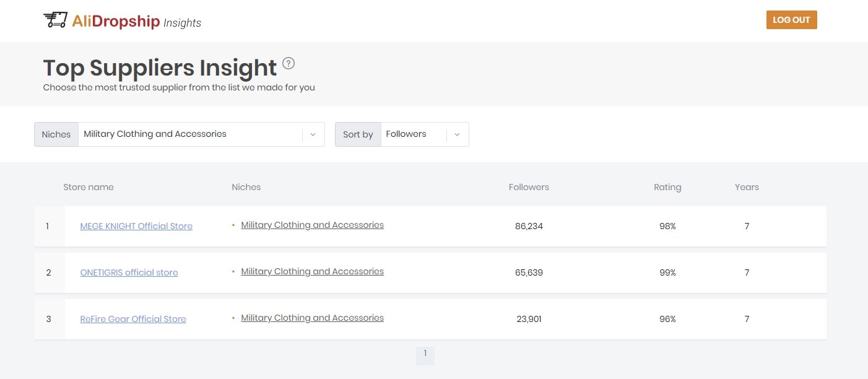Click the Store name column header
The height and width of the screenshot is (379, 868).
pyautogui.click(x=89, y=187)
